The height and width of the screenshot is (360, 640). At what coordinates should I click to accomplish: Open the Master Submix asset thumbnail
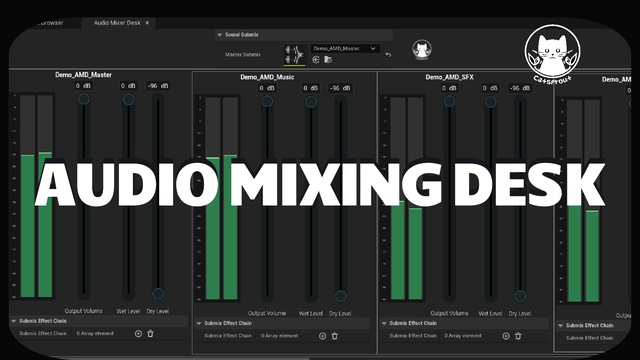coord(295,54)
